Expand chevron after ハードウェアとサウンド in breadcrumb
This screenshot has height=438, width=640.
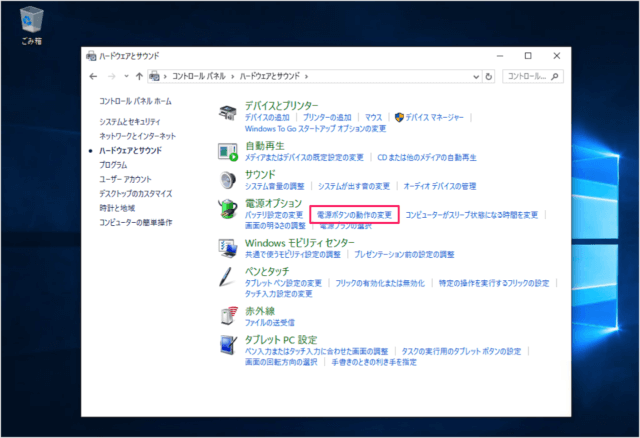pos(306,76)
